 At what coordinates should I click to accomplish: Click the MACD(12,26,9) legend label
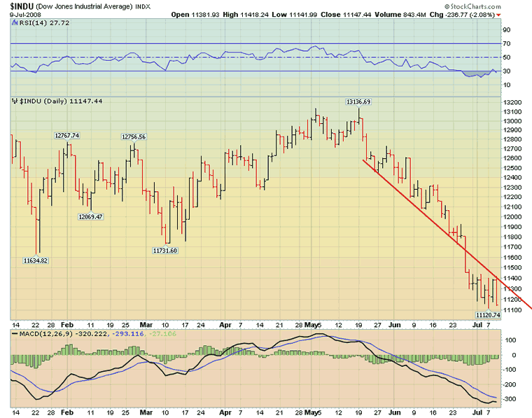click(x=45, y=334)
